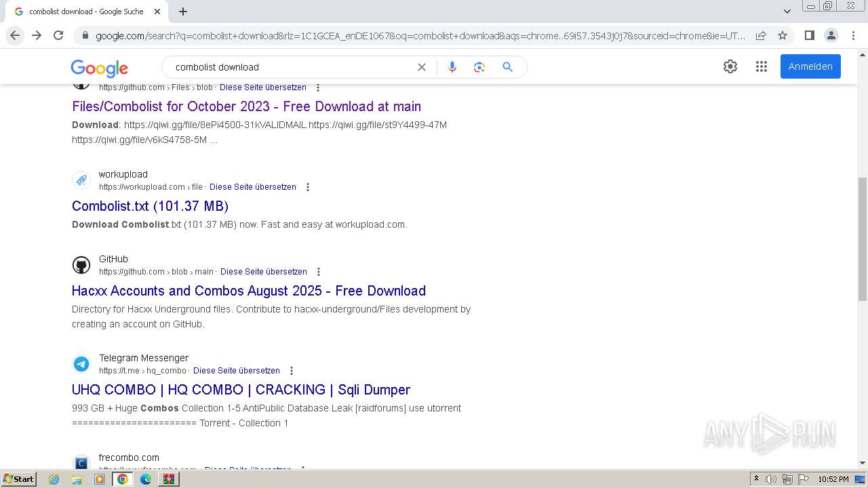The height and width of the screenshot is (488, 868).
Task: Open the Google apps grid
Action: point(762,66)
